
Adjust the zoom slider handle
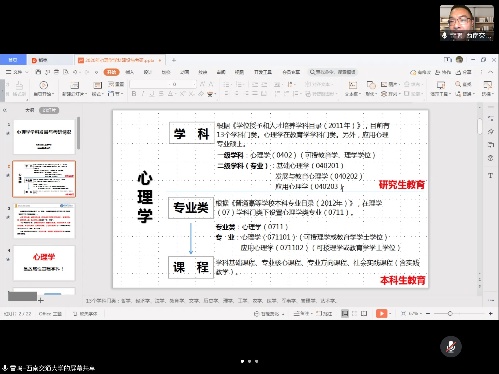click(450, 314)
